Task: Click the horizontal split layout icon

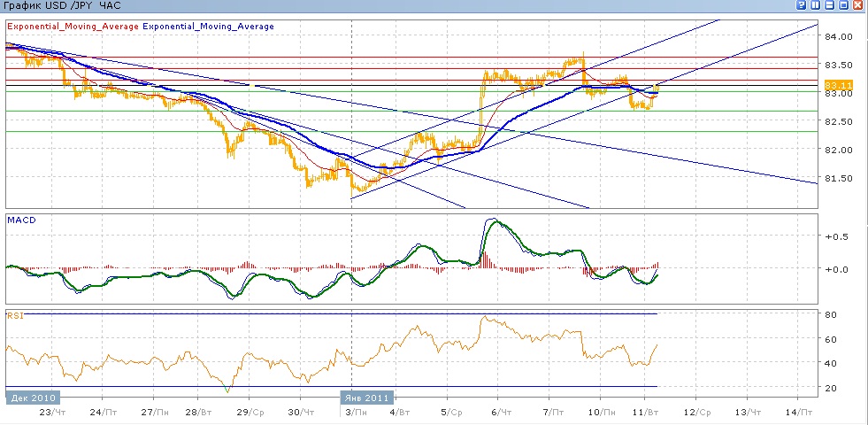Action: point(830,5)
